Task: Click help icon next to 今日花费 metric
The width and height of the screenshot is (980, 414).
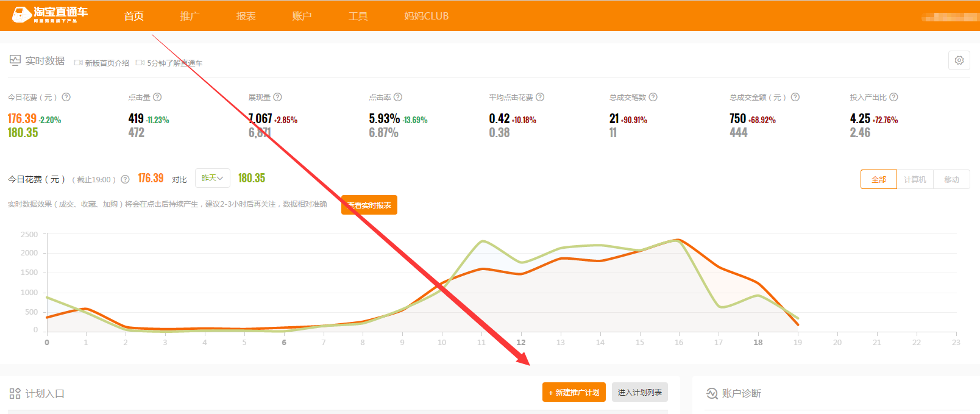Action: (66, 97)
